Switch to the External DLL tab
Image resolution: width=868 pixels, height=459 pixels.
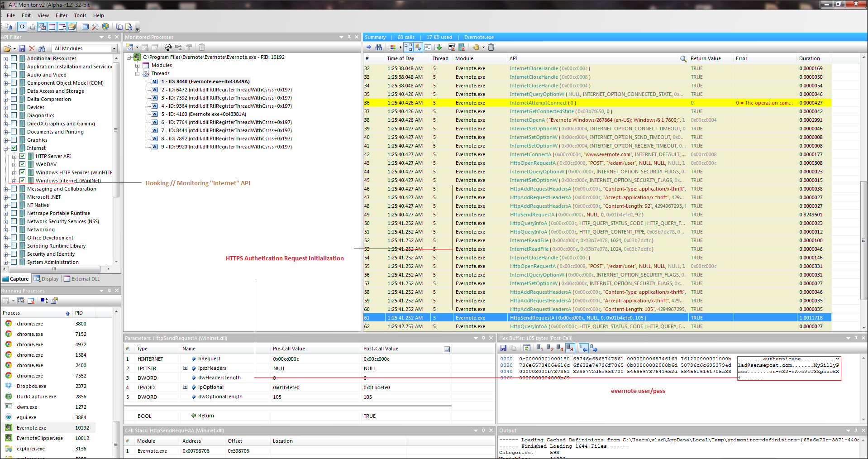(x=82, y=279)
